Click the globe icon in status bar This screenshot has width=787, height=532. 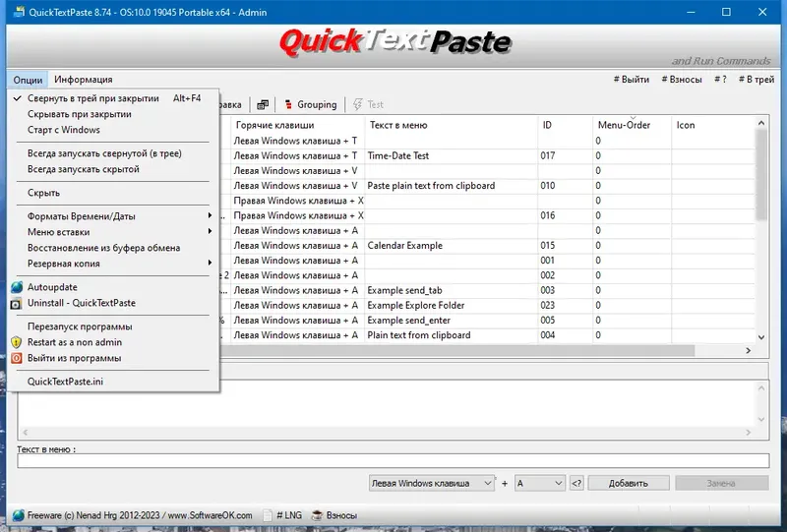tap(18, 515)
